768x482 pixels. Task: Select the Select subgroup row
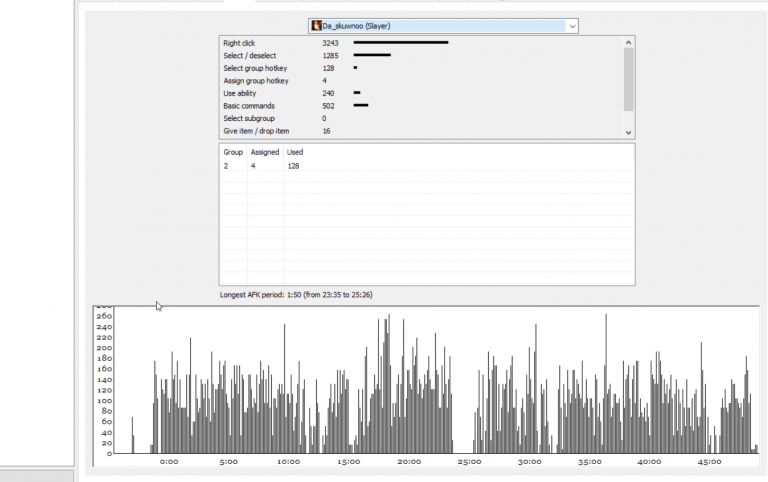pos(421,119)
